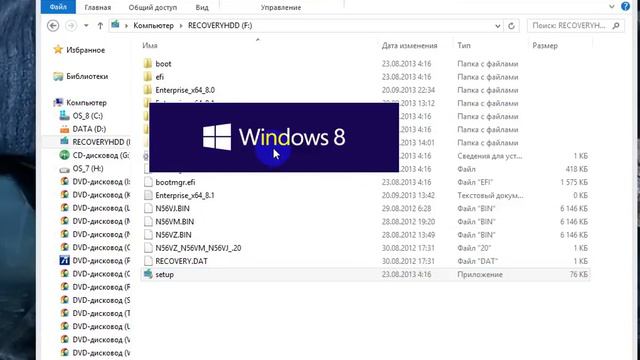The image size is (640, 360).
Task: Click the Библиотеки icon
Action: (58, 76)
